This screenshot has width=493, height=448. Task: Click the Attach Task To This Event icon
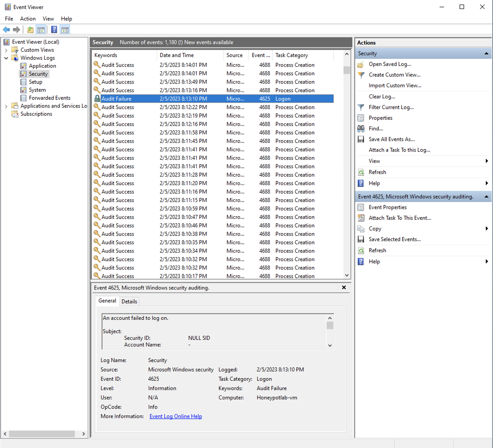point(361,218)
